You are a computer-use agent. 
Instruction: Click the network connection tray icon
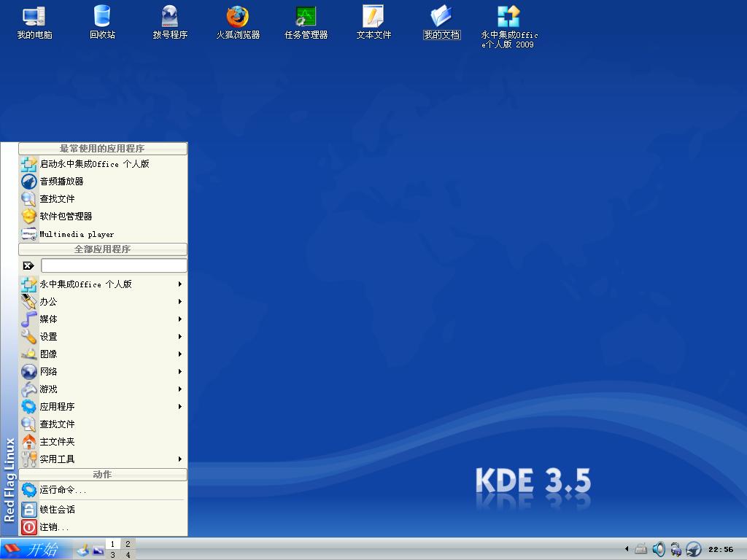click(676, 550)
